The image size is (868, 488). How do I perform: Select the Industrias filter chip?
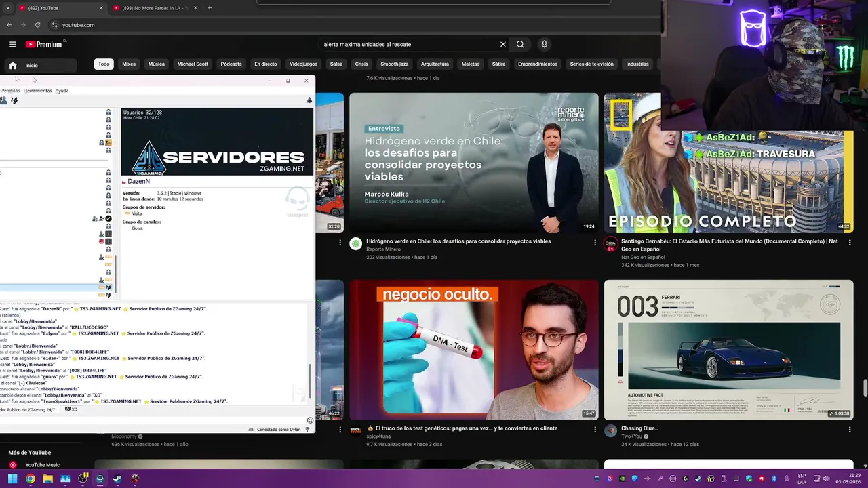(637, 64)
